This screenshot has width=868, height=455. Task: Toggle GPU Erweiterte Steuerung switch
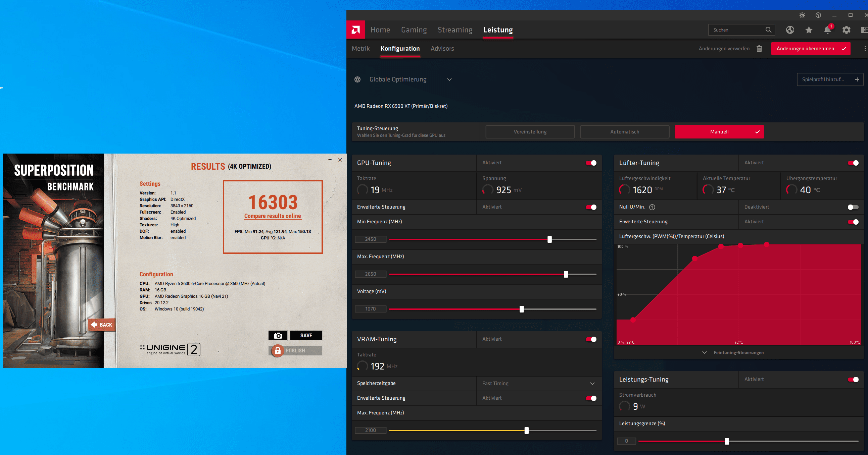pos(591,207)
